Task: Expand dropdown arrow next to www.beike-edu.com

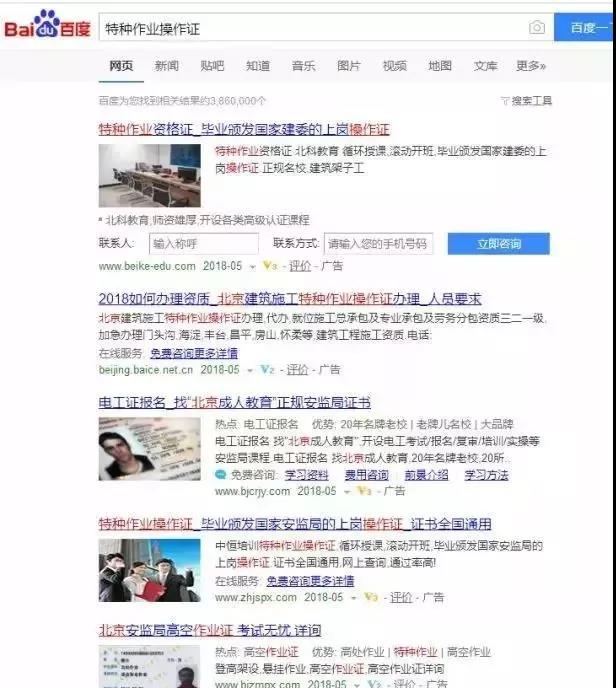Action: tap(252, 267)
